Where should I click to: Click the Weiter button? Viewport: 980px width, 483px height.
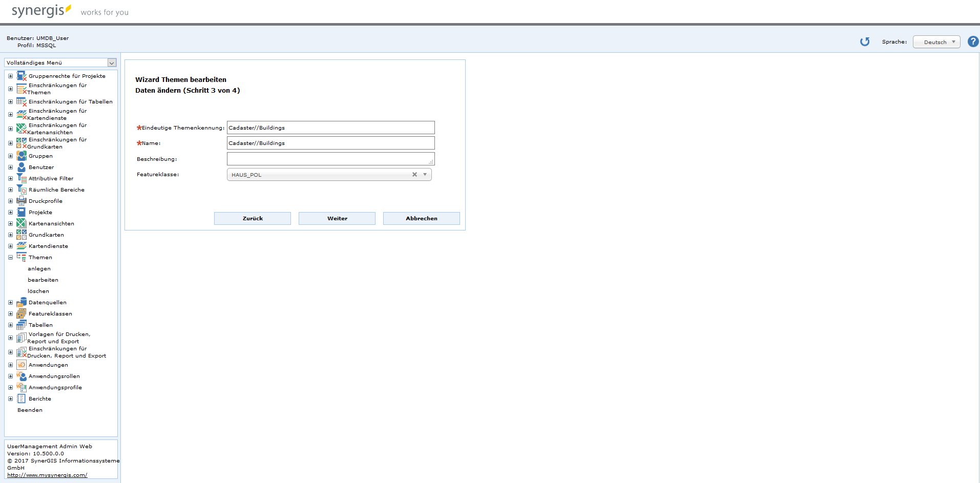[x=337, y=218]
